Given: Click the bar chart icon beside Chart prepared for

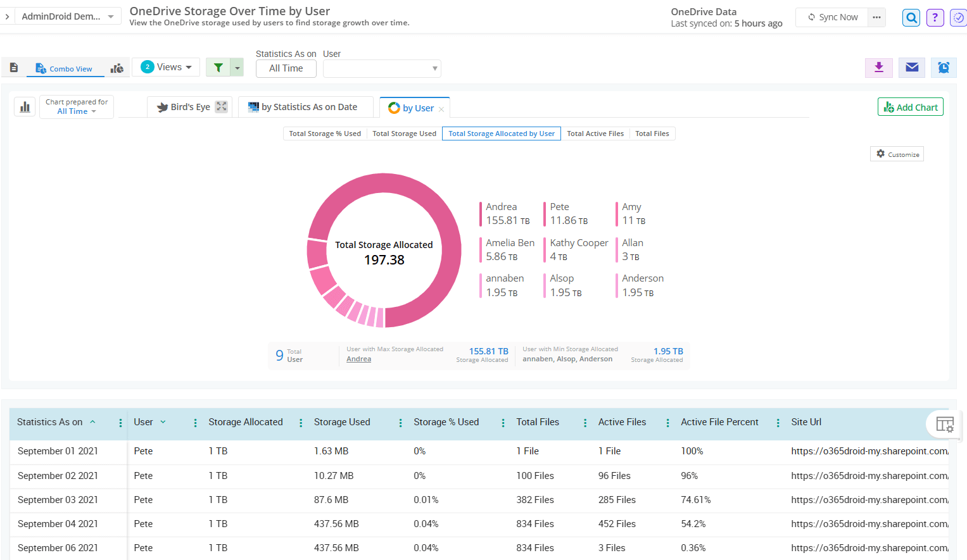Looking at the screenshot, I should tap(25, 106).
